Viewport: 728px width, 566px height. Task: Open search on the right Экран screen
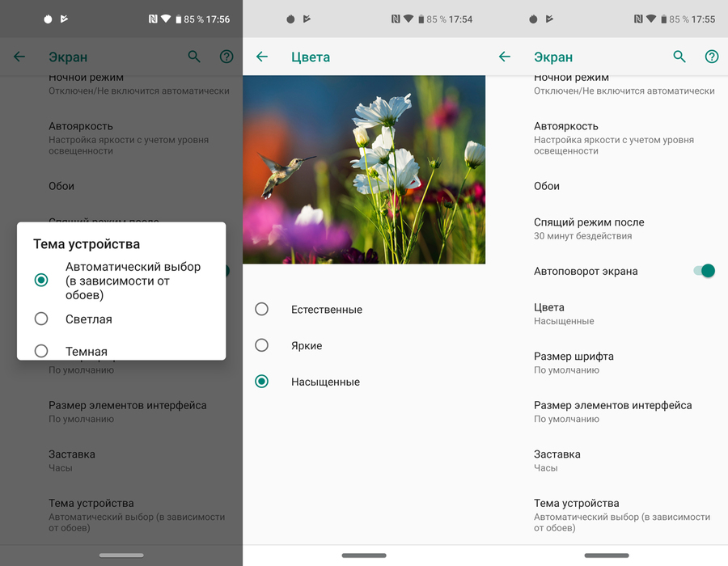pos(679,57)
